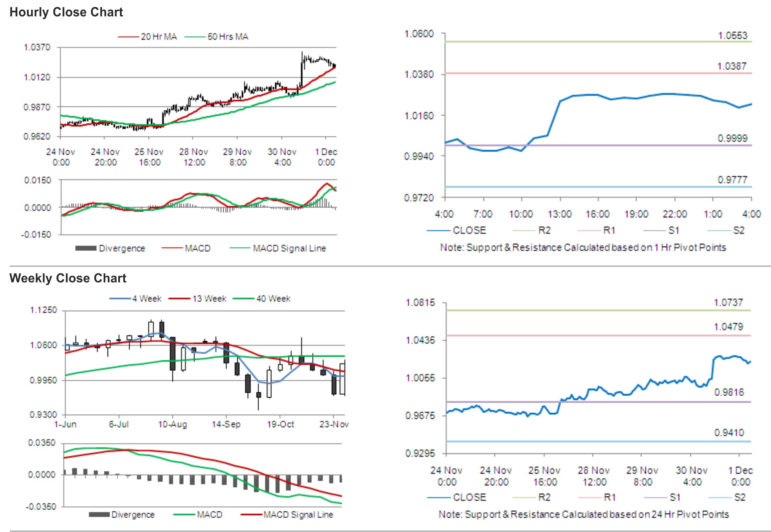Click the "Divergence" legend label in hourly chart
This screenshot has width=771, height=532.
pyautogui.click(x=122, y=248)
